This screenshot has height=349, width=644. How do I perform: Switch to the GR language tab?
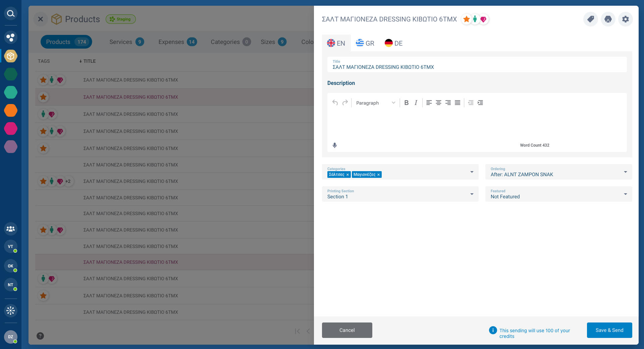pos(365,43)
